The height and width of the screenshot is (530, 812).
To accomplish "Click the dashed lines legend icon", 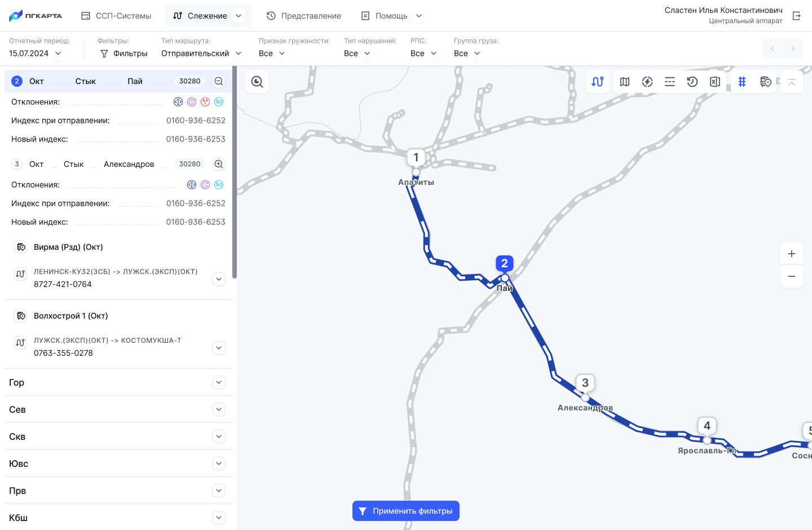I will click(670, 82).
